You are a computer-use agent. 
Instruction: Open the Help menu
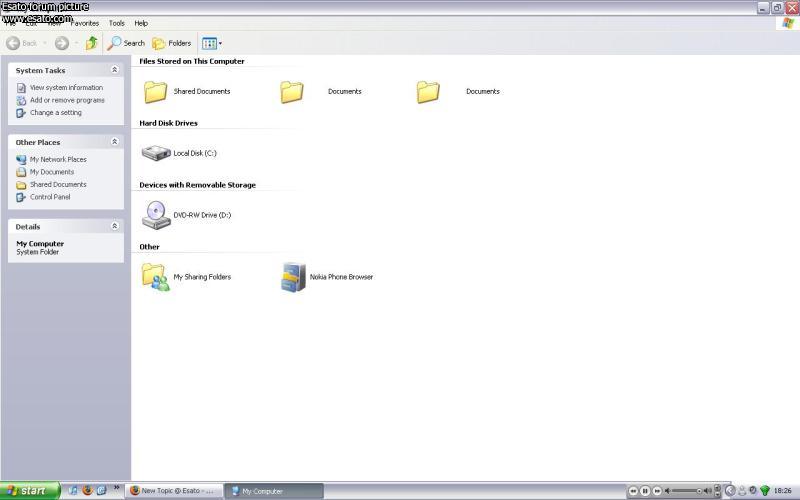141,23
